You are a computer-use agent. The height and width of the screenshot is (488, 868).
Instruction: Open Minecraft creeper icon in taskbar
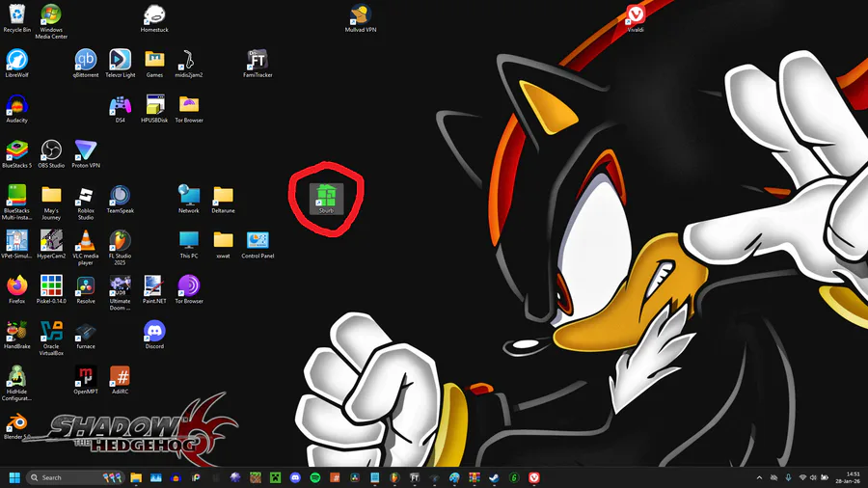pos(275,477)
